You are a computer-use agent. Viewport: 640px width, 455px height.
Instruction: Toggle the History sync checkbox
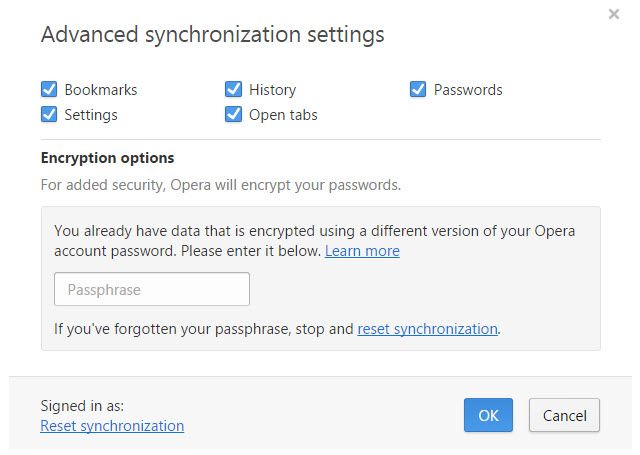click(233, 90)
